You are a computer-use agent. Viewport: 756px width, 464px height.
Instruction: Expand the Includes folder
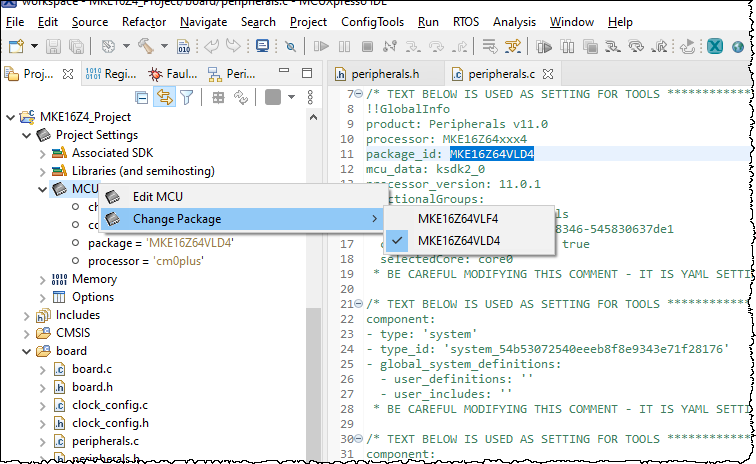(27, 316)
